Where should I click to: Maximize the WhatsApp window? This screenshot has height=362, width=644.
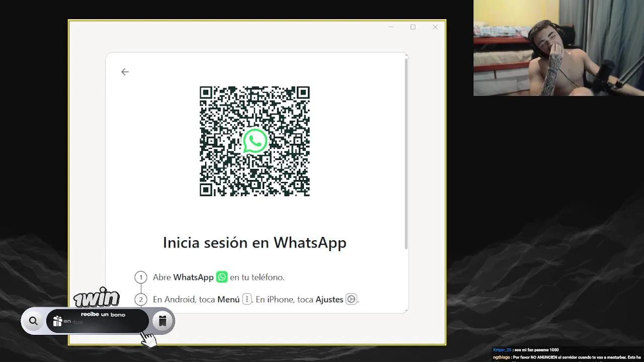(413, 27)
